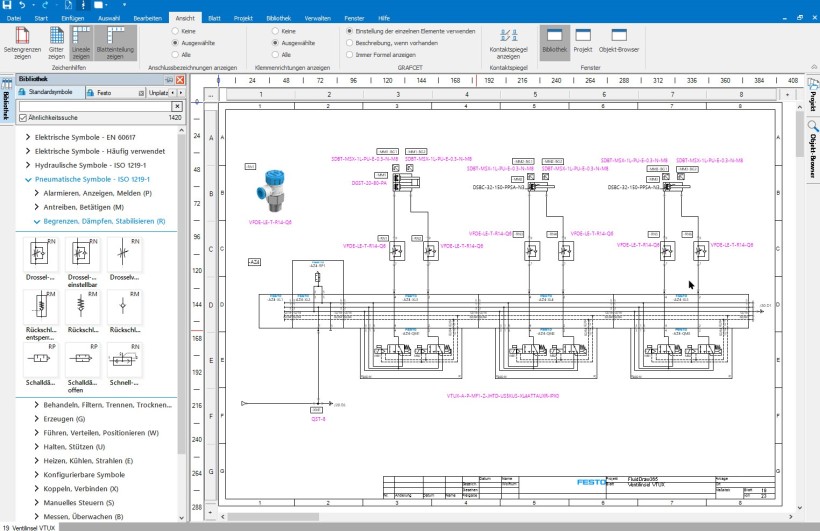820x531 pixels.
Task: Clear the library search field button
Action: tap(177, 106)
